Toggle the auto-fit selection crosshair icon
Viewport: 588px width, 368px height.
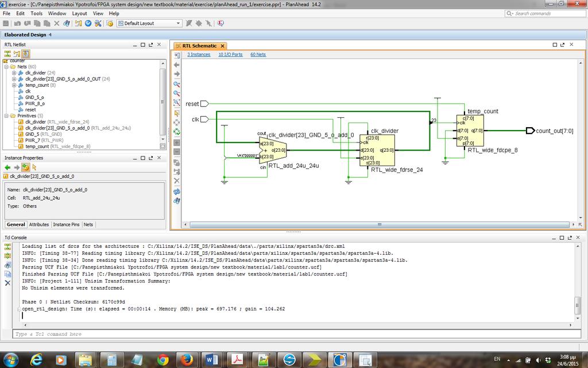click(x=177, y=122)
